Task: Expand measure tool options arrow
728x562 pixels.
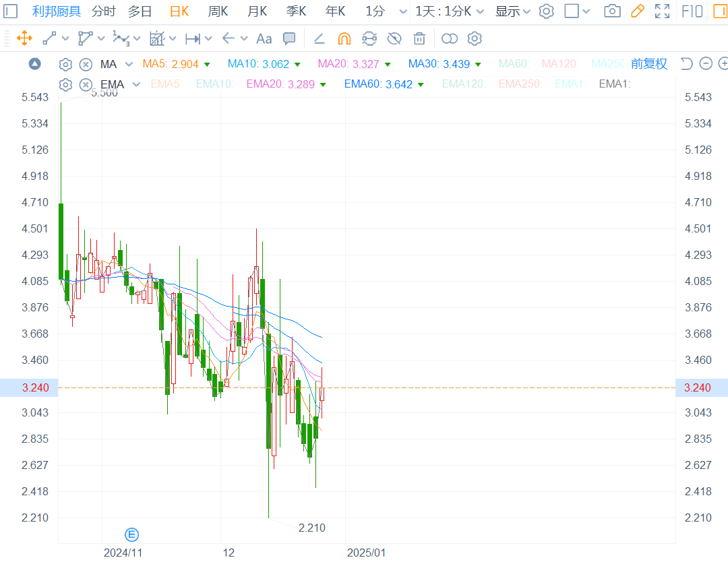Action: tap(208, 38)
